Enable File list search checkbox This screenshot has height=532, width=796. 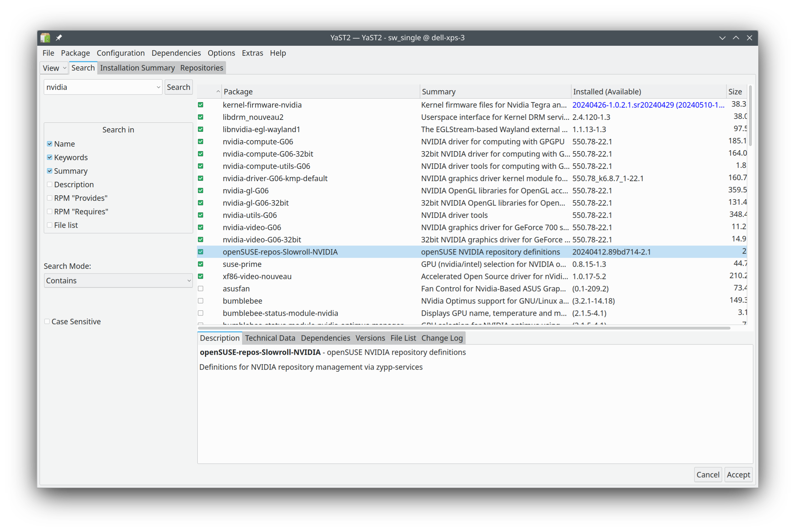50,225
